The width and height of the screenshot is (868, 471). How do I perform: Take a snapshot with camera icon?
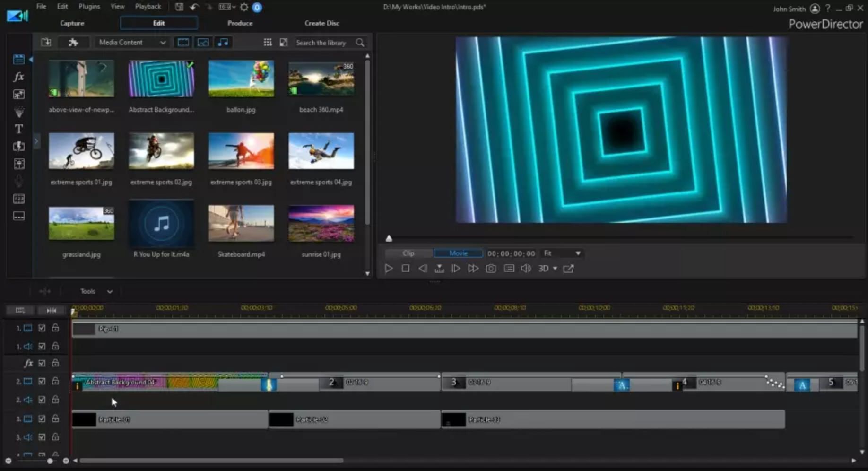[x=491, y=269]
